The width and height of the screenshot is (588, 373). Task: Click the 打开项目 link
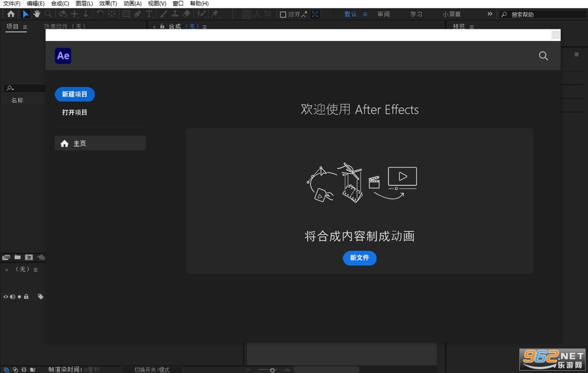click(x=74, y=112)
